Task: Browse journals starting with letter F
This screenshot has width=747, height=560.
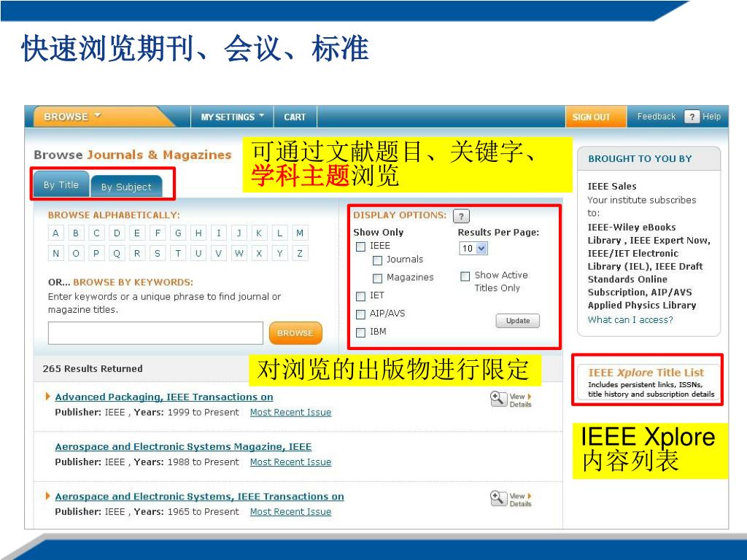Action: 158,233
